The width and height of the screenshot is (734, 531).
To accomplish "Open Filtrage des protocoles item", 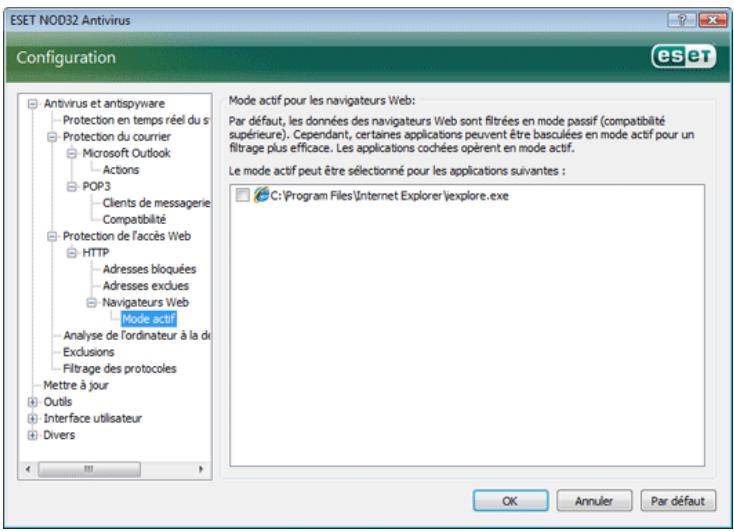I will [x=119, y=369].
